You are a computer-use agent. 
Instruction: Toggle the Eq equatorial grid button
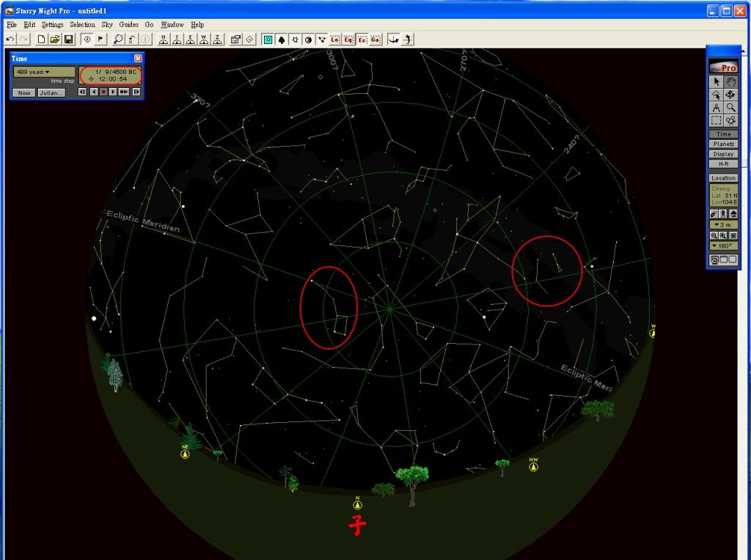pos(349,40)
